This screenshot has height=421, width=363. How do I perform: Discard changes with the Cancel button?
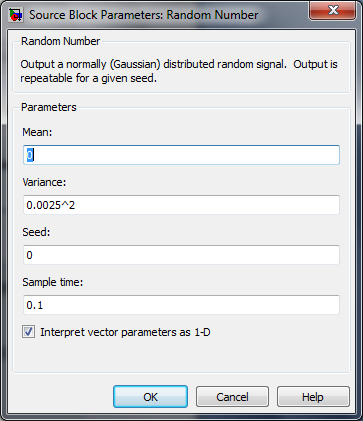click(232, 397)
